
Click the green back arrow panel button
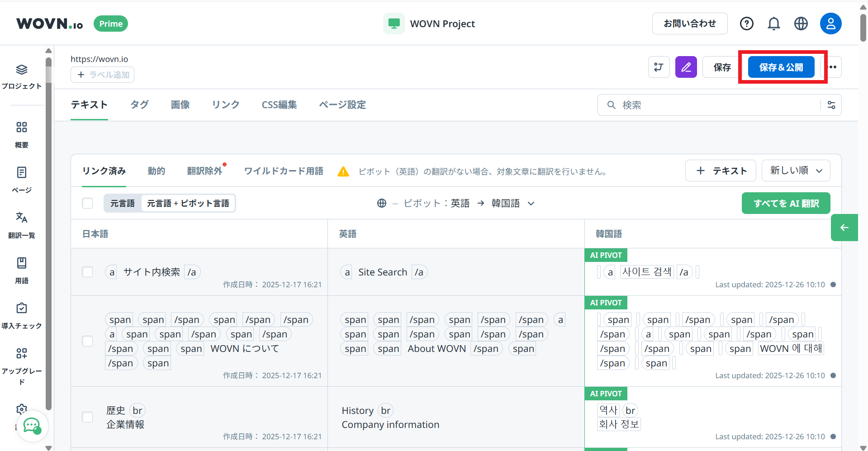(844, 228)
